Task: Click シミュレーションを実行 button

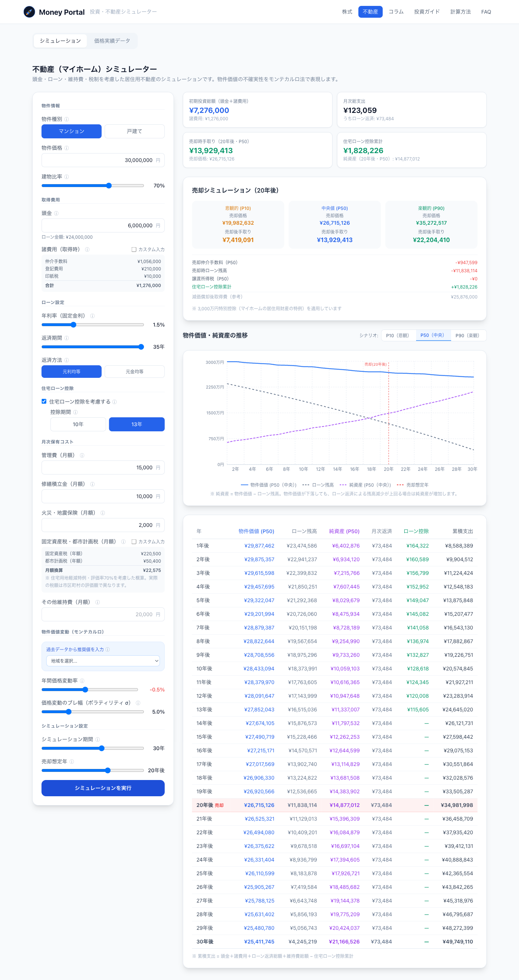Action: click(103, 788)
